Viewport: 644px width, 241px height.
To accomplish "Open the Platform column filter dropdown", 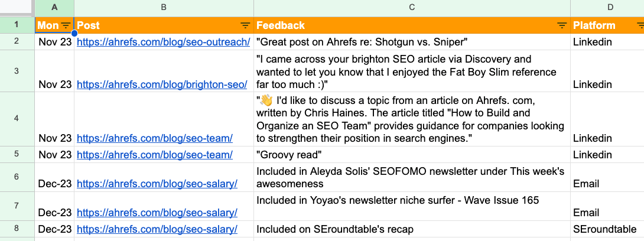I will (x=640, y=25).
